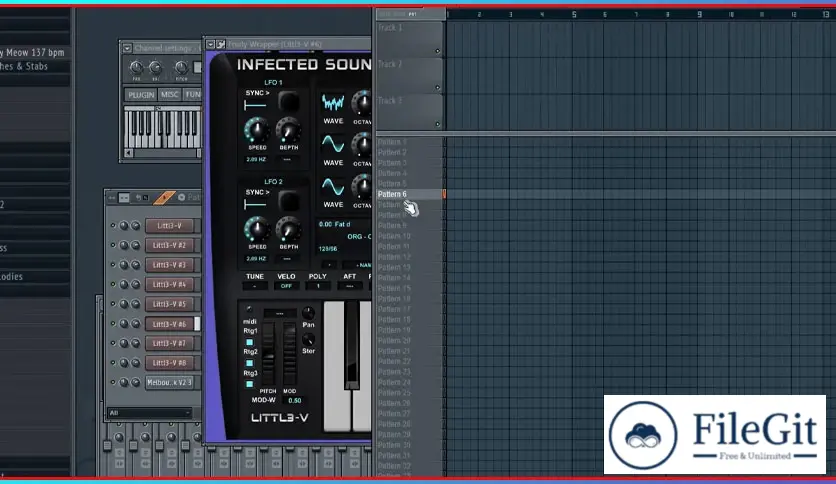The height and width of the screenshot is (484, 836).
Task: Toggle the Littl3-V #6 channel select indicator
Action: pos(197,324)
